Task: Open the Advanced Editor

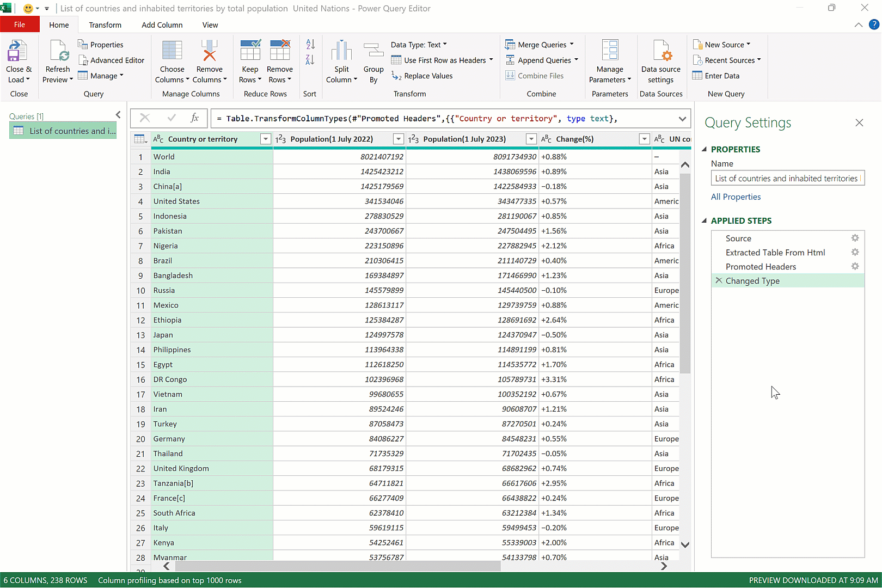Action: pyautogui.click(x=112, y=60)
